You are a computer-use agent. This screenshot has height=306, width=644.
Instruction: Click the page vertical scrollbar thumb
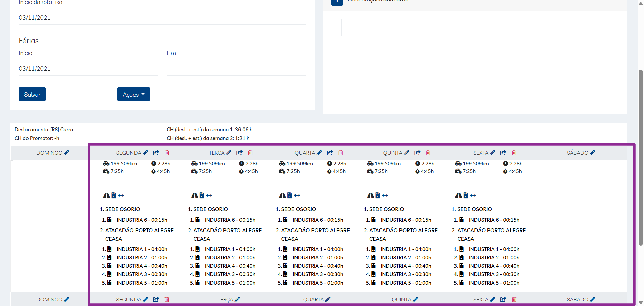coord(641,158)
